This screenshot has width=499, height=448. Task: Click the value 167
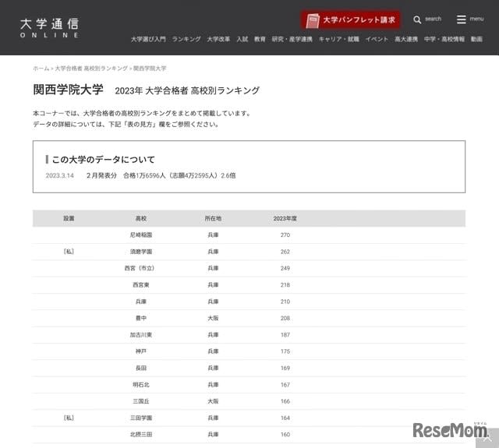click(285, 385)
